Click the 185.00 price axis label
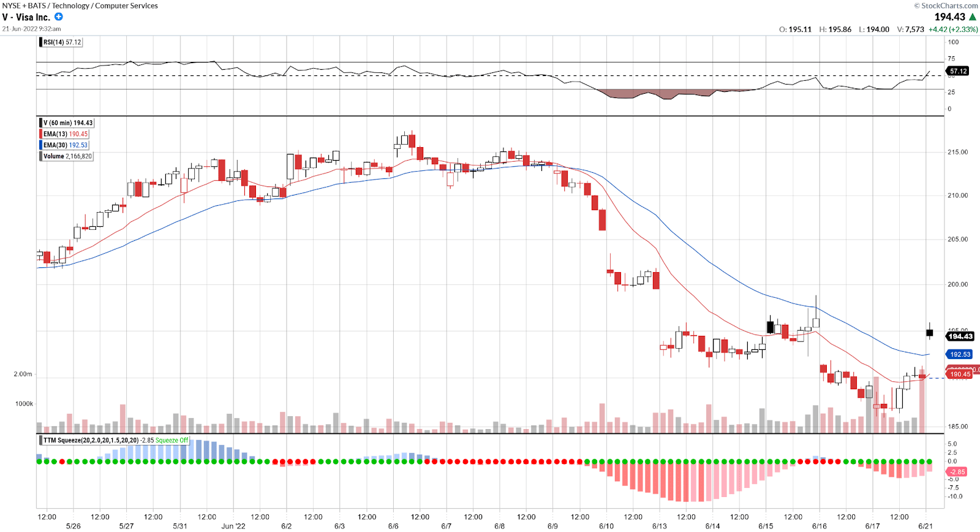The width and height of the screenshot is (980, 532). click(x=958, y=427)
